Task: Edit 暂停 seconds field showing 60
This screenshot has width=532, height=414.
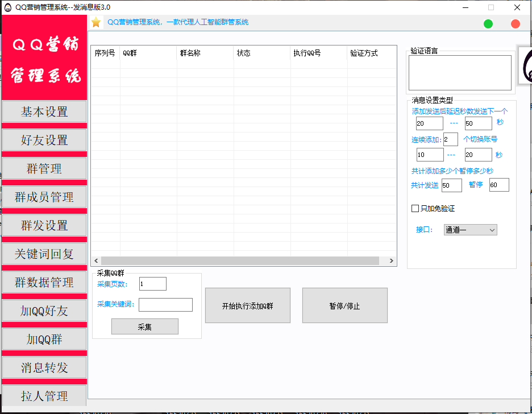Action: (499, 185)
